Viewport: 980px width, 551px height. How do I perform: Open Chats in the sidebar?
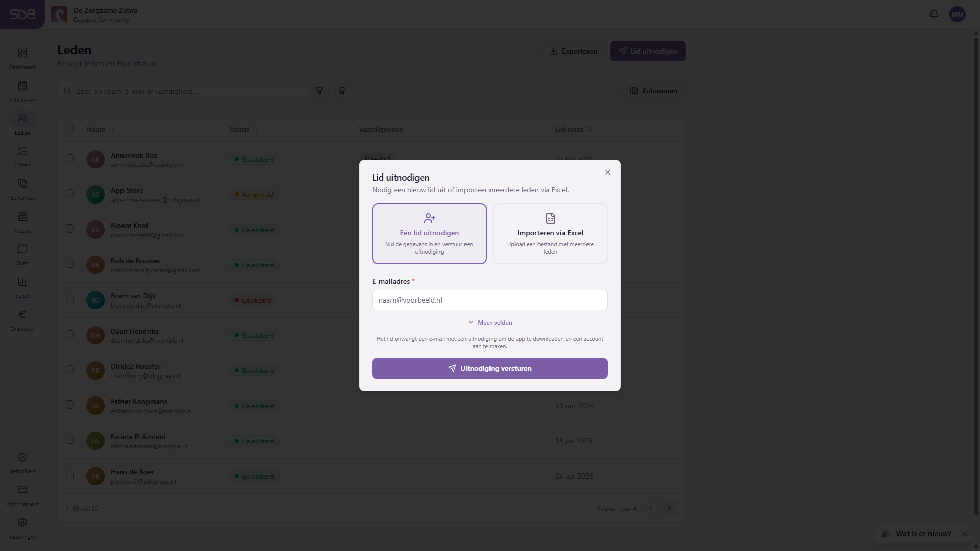22,255
